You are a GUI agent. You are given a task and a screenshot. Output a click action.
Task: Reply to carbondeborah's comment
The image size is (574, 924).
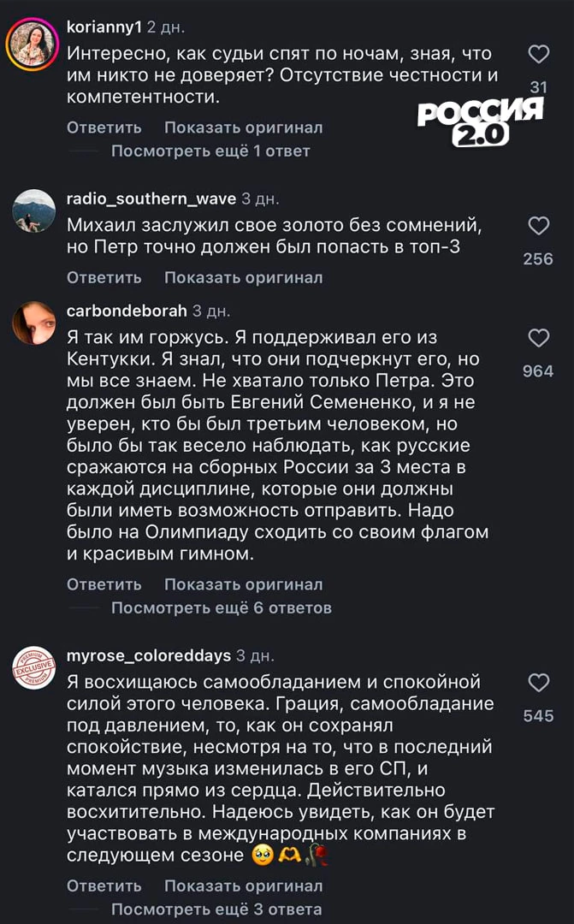pyautogui.click(x=104, y=584)
